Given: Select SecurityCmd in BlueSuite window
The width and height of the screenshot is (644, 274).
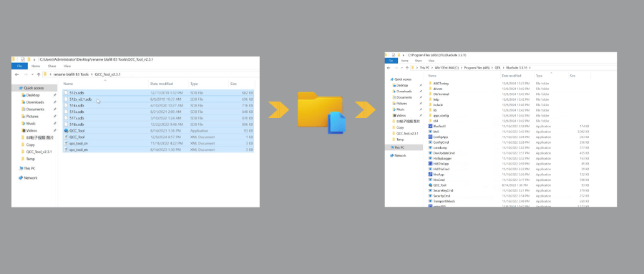Looking at the screenshot, I should point(439,195).
